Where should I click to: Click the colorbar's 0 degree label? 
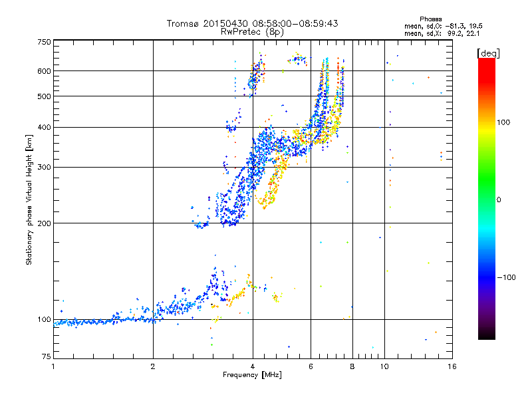point(499,200)
